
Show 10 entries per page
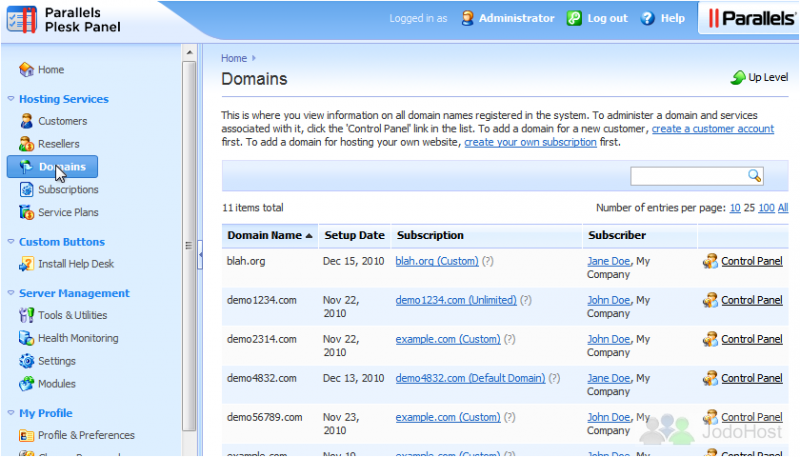[735, 208]
